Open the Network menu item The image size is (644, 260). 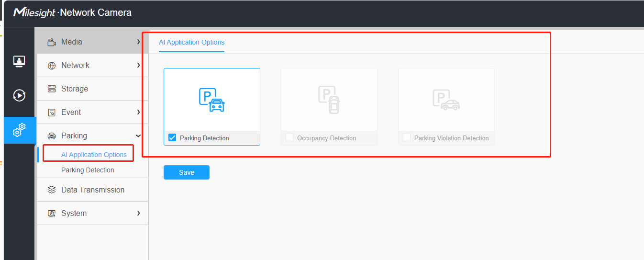click(93, 66)
